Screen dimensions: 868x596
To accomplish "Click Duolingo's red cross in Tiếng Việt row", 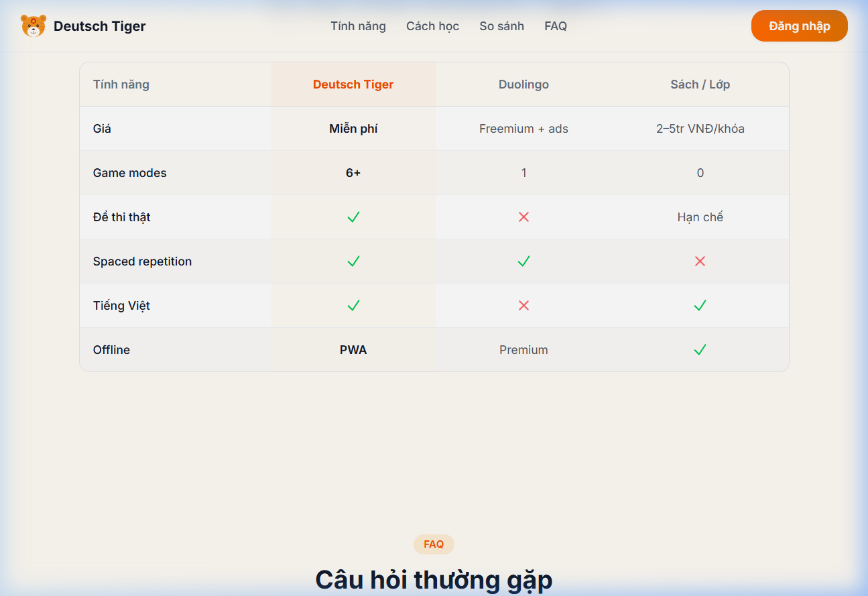I will (523, 306).
